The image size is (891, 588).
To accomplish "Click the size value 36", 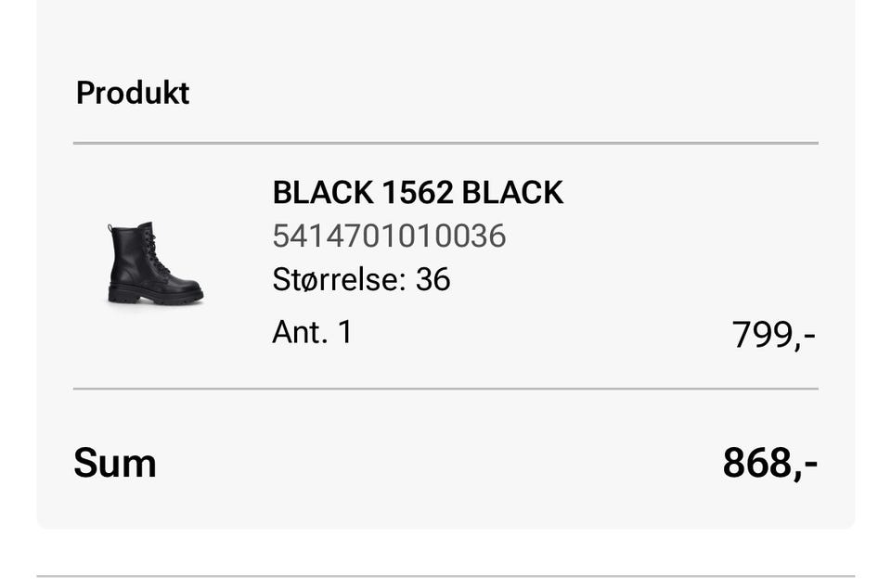I will coord(433,279).
